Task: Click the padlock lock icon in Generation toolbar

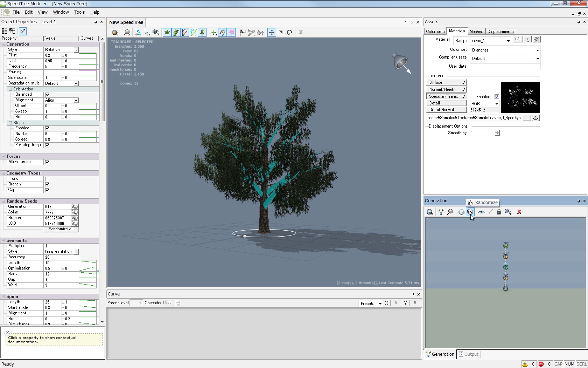Action: [x=499, y=212]
